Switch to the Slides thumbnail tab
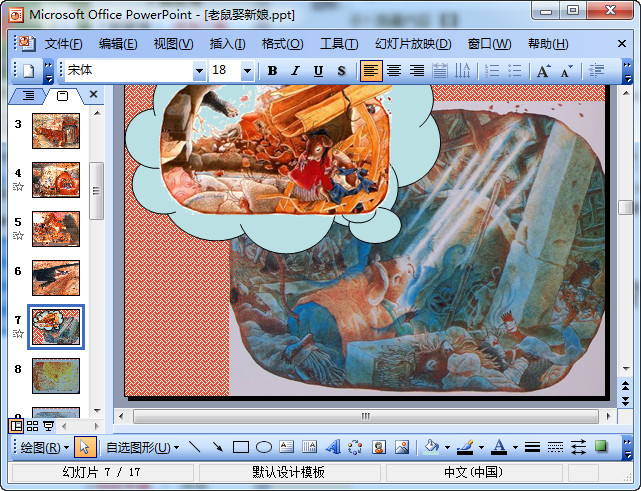The width and height of the screenshot is (641, 491). pyautogui.click(x=63, y=96)
